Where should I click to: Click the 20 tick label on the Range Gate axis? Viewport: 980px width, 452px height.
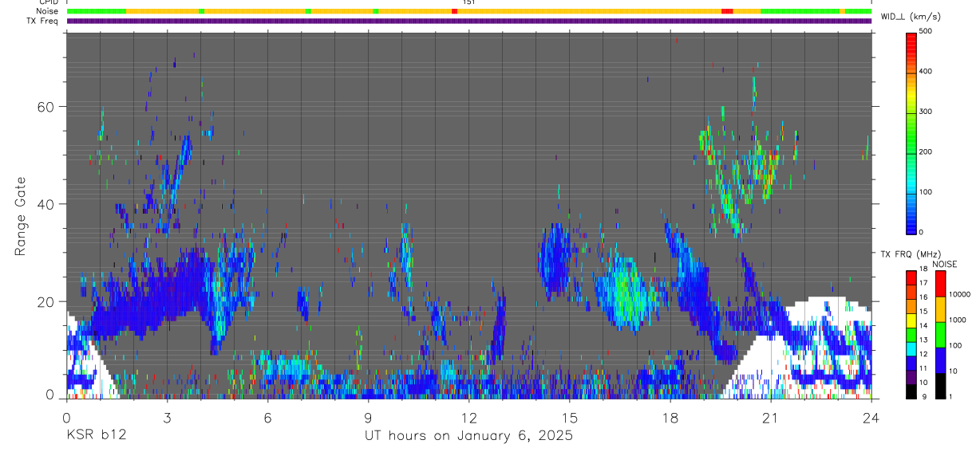47,301
